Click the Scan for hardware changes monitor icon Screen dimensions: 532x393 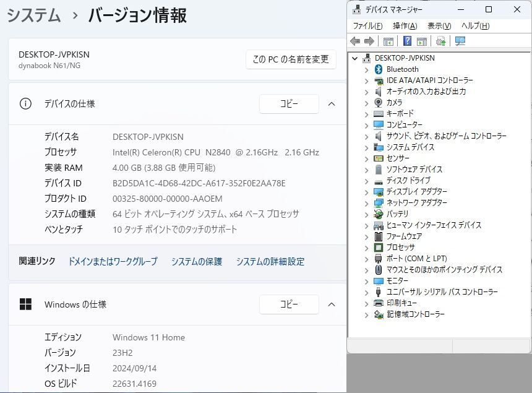pos(460,41)
